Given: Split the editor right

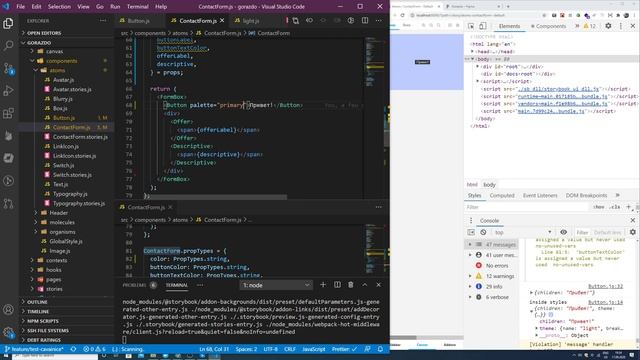Looking at the screenshot, I should (365, 20).
